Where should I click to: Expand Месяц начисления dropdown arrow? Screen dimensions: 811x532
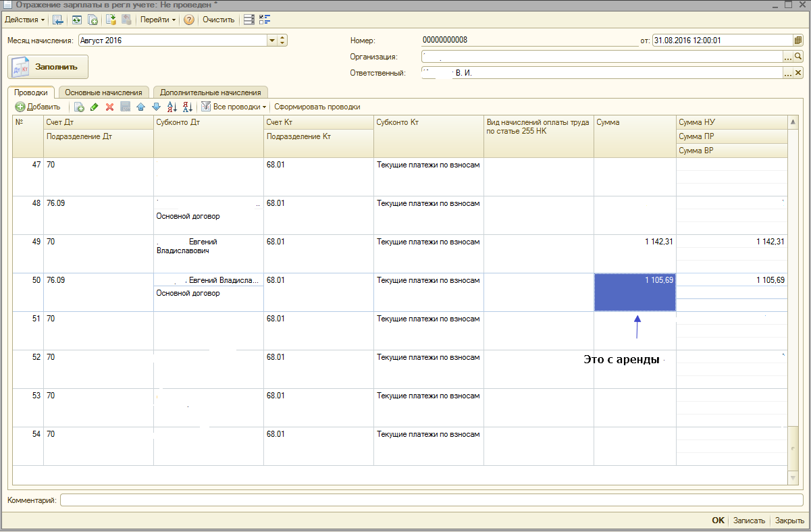[272, 41]
